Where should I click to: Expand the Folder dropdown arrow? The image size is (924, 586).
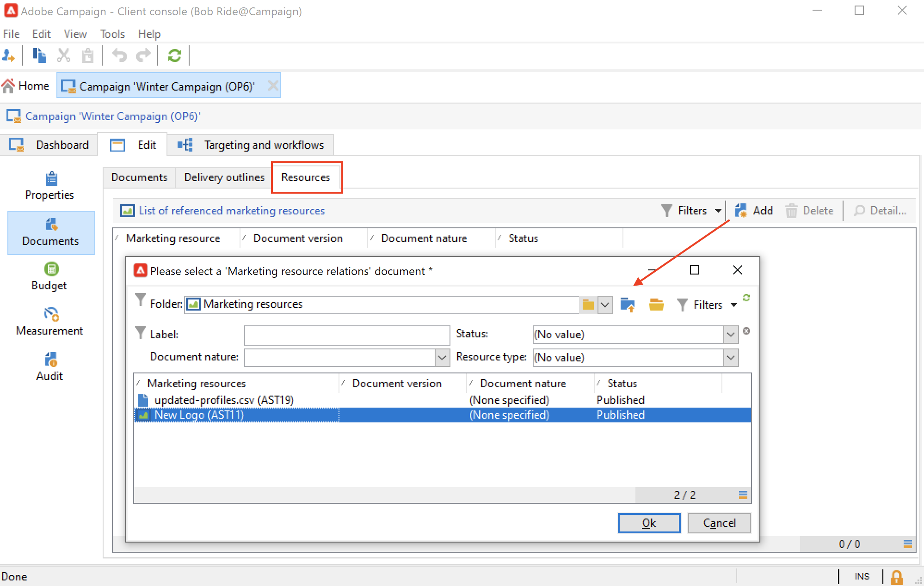coord(605,305)
